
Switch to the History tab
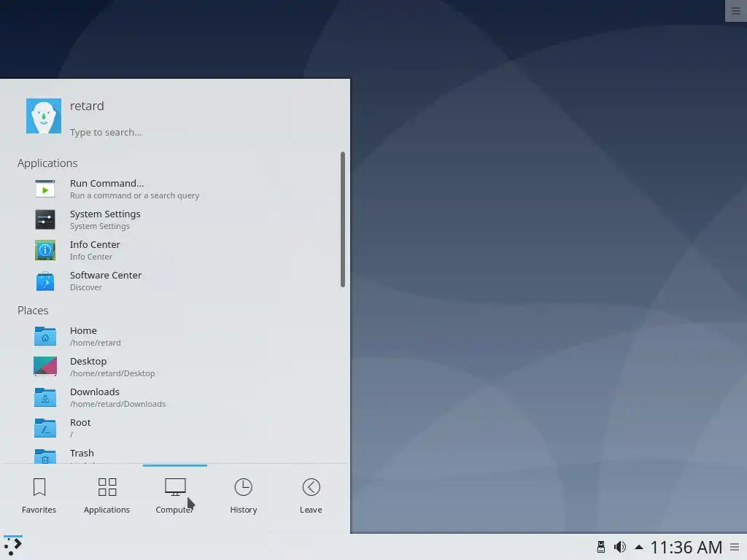click(244, 496)
